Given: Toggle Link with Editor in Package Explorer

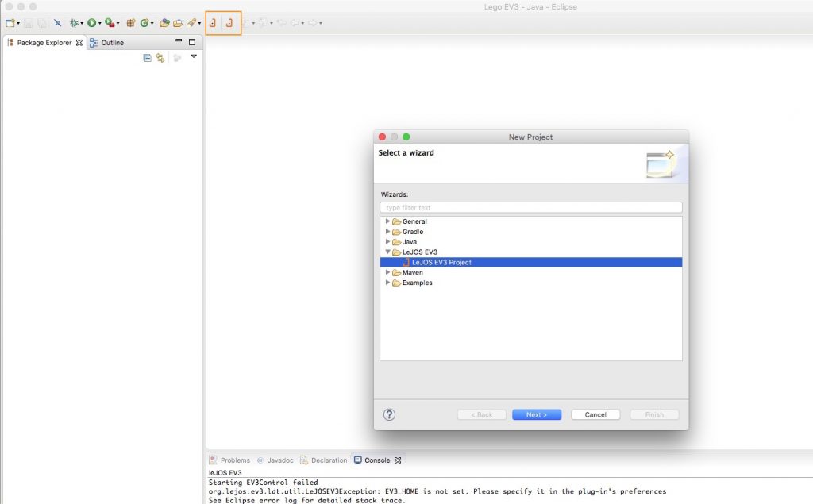Looking at the screenshot, I should point(160,58).
